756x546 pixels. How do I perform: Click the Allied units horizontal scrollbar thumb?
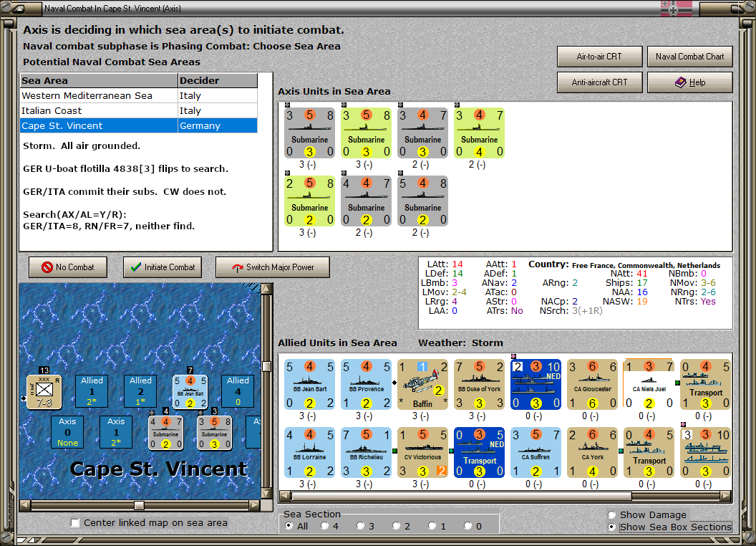[462, 496]
